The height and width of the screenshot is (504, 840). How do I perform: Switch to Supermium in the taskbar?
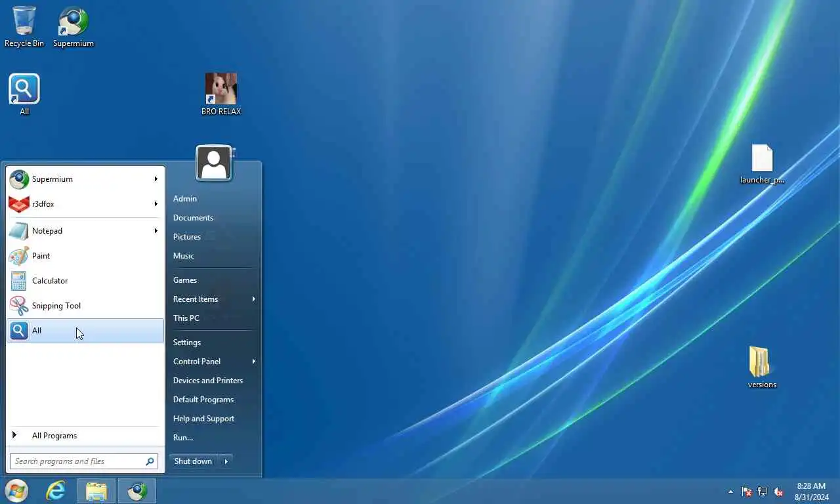137,491
